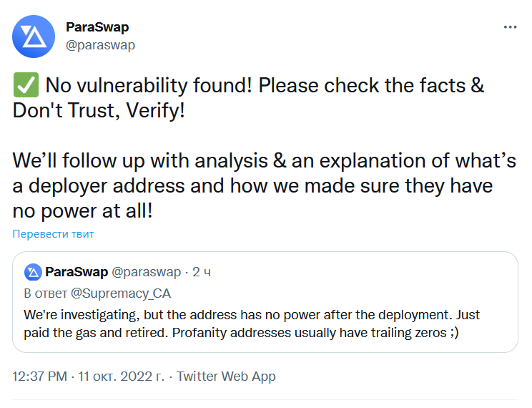Open the ParaSwap name inside quoted tweet
Viewport: 532px width, 408px height.
[77, 272]
